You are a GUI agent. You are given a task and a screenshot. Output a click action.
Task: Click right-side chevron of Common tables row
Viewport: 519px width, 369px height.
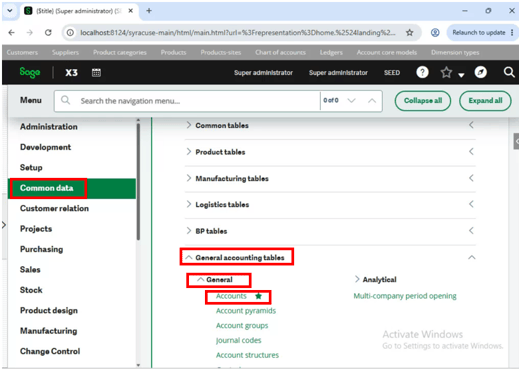(x=471, y=125)
